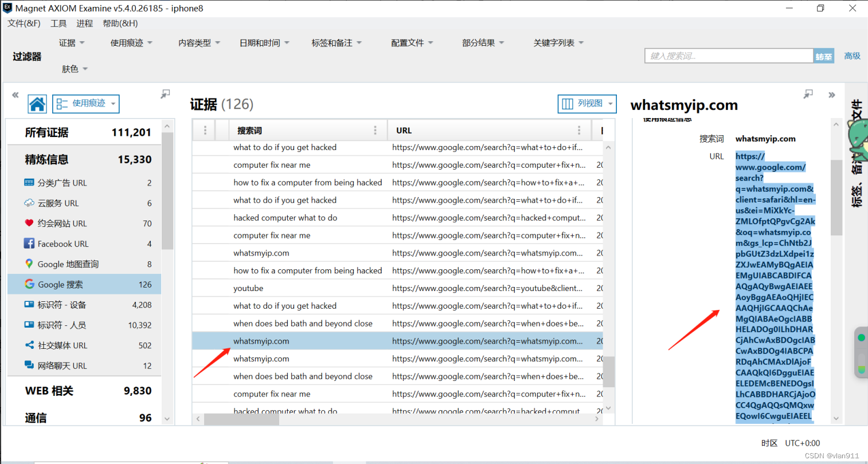Expand the Keyword lists filter
This screenshot has height=464, width=868.
558,43
